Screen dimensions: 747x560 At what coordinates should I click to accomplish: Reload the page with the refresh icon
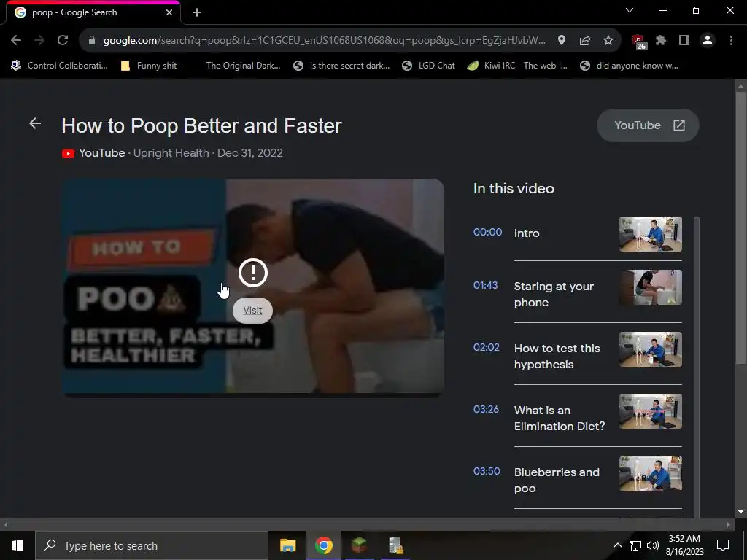(x=63, y=41)
